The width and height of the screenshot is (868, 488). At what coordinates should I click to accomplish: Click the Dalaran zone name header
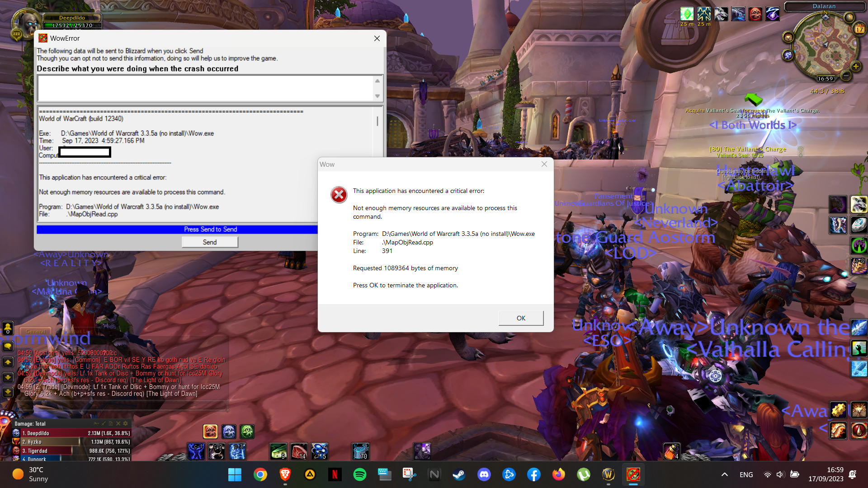pos(824,6)
